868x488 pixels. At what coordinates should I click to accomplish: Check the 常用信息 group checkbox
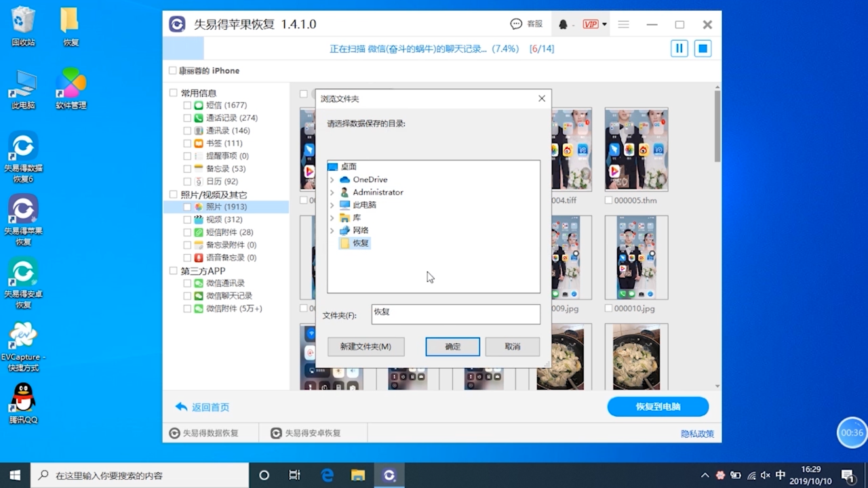coord(174,93)
